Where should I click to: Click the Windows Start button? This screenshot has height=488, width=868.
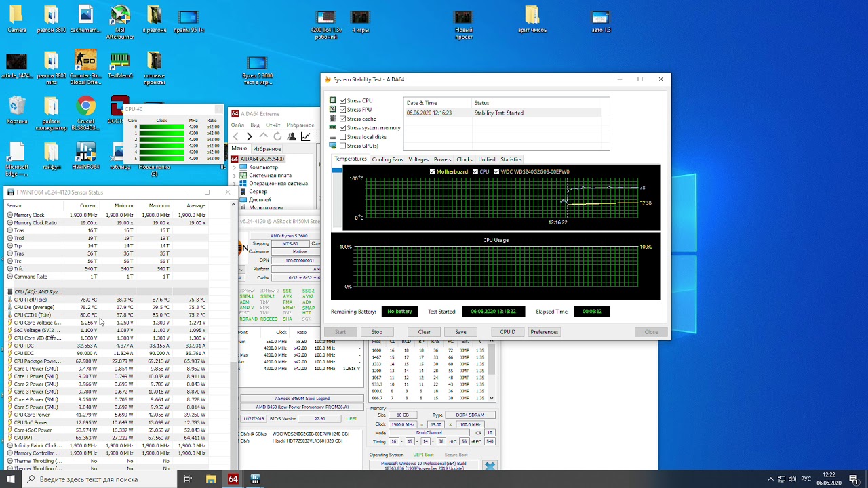11,479
